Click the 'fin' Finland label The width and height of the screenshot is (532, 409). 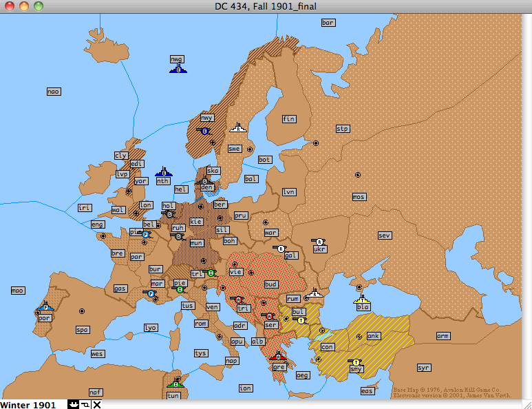click(x=290, y=119)
